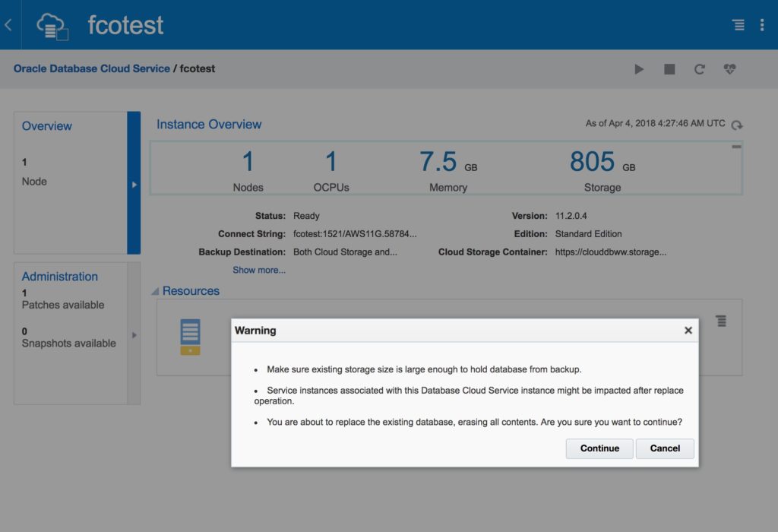This screenshot has height=532, width=778.
Task: Refresh the Instance Overview timestamp
Action: pyautogui.click(x=736, y=125)
